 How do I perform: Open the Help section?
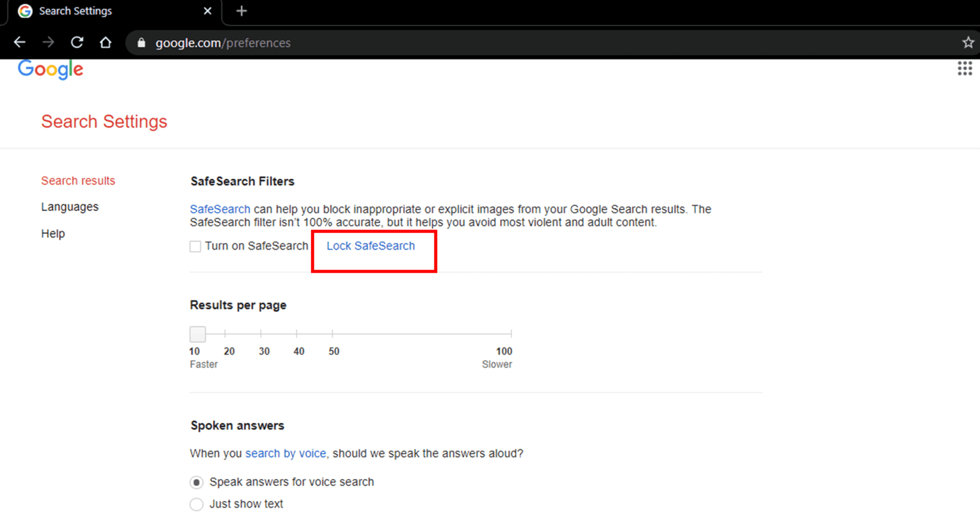53,234
